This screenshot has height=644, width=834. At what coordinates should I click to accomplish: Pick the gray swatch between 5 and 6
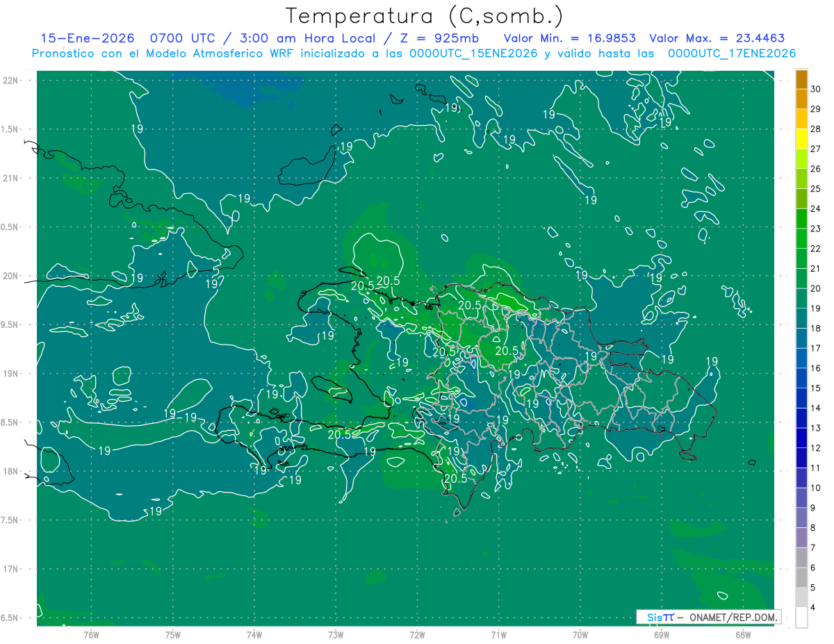click(801, 577)
